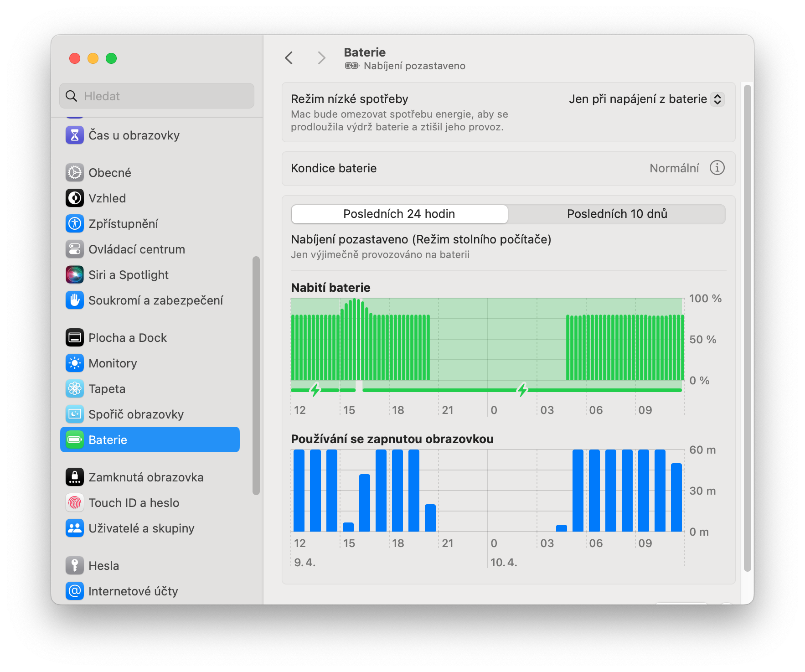Click the Obecné gear icon
805x672 pixels.
coord(75,173)
